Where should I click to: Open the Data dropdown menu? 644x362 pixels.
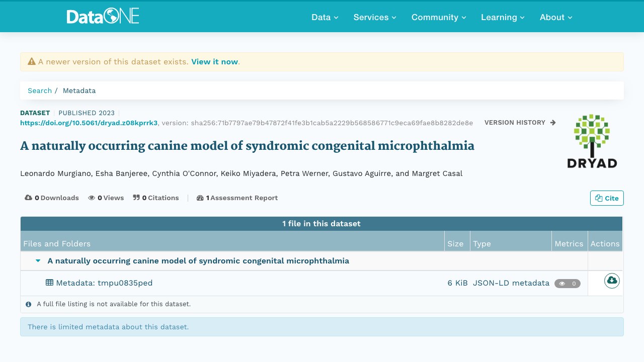point(325,17)
